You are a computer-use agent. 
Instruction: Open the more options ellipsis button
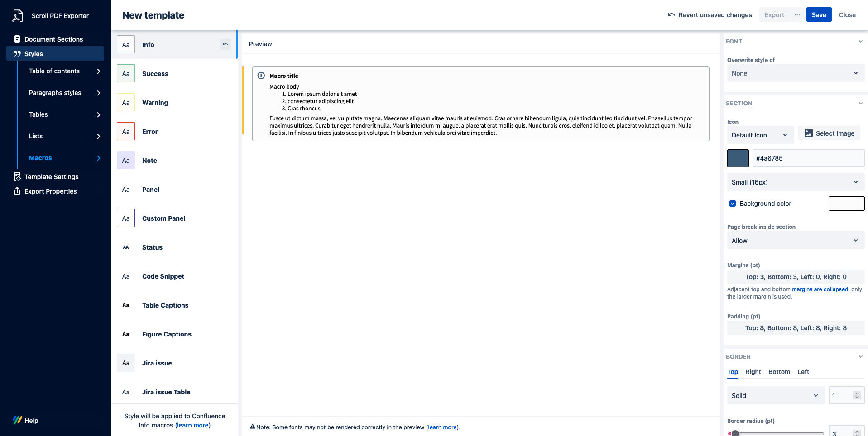coord(797,15)
